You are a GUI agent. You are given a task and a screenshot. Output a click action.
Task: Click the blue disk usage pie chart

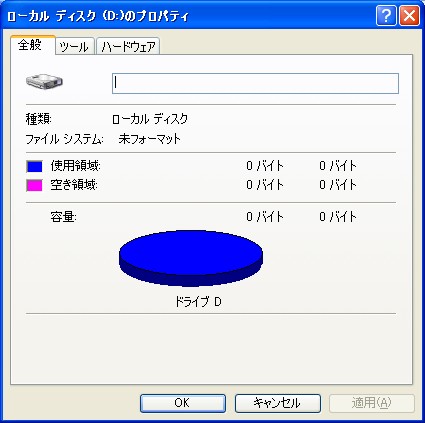point(191,258)
